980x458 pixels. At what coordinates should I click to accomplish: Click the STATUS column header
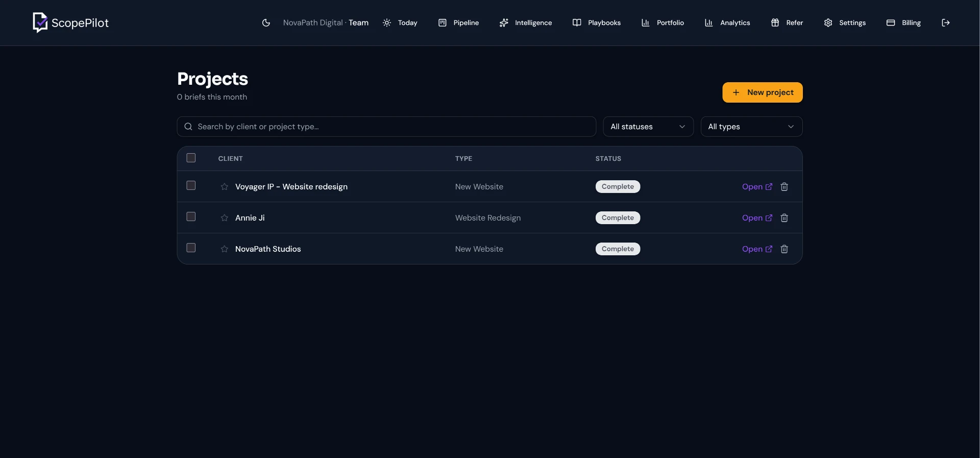608,159
